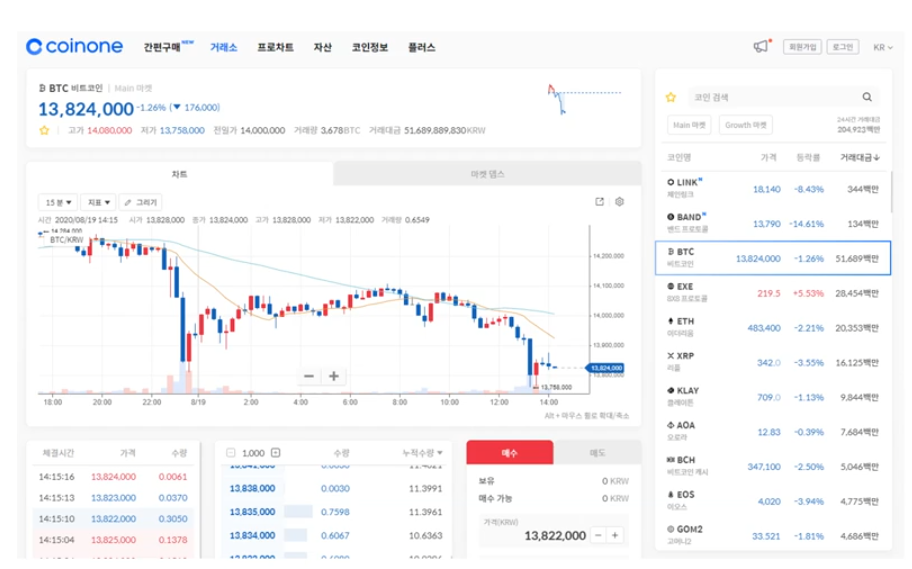The width and height of the screenshot is (912, 569).
Task: Open chart settings gear icon
Action: 619,201
